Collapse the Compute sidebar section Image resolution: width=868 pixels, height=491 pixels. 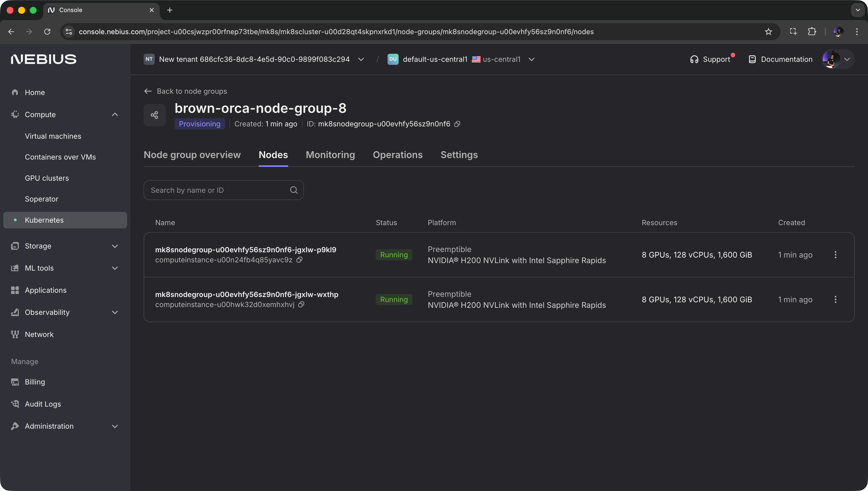115,115
